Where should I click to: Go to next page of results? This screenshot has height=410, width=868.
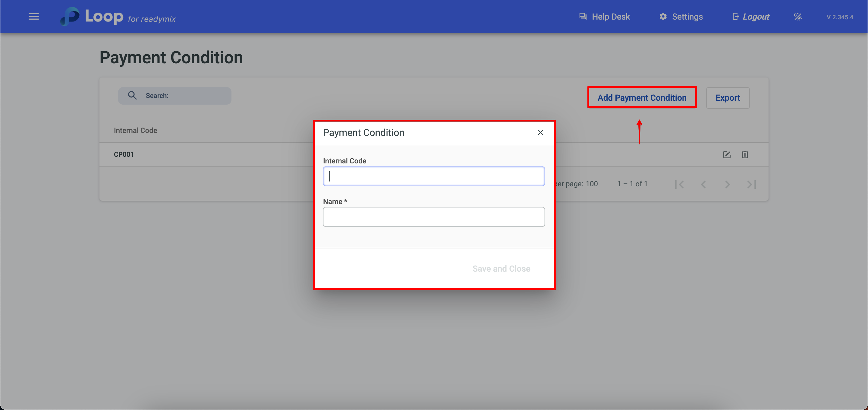(x=727, y=184)
